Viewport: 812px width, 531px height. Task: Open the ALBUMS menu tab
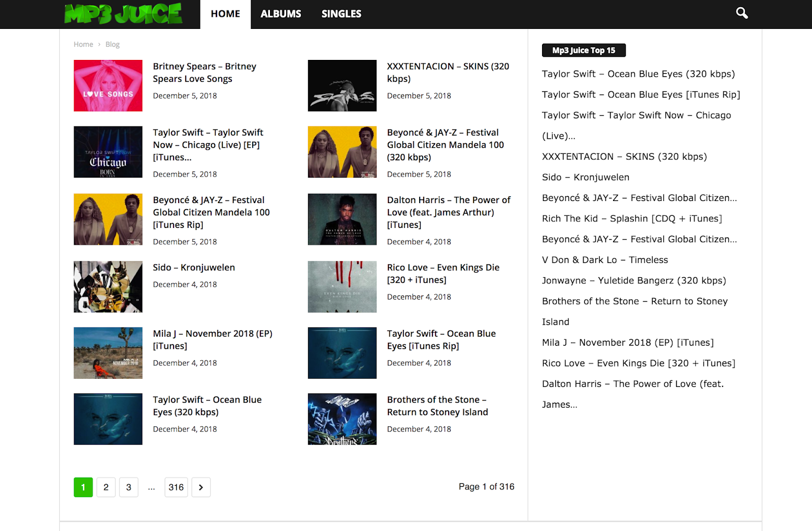281,14
